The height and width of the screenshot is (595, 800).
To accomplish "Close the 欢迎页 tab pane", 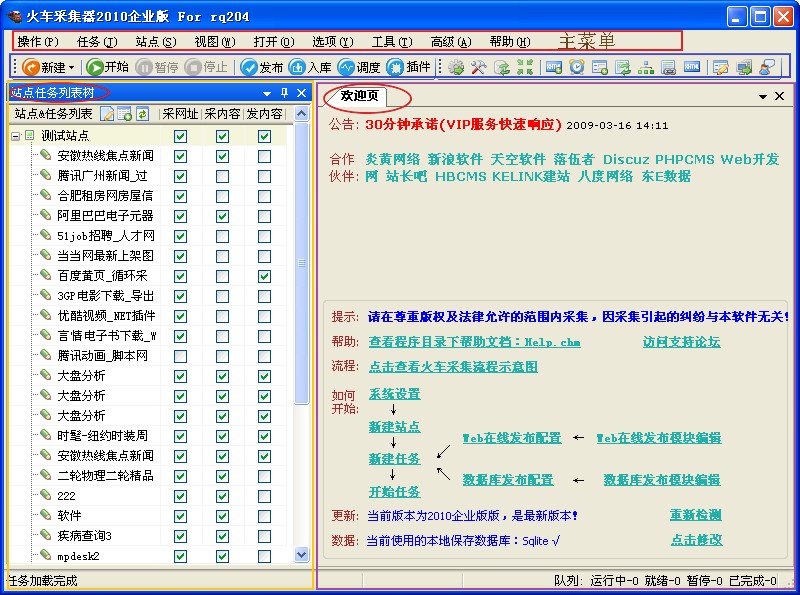I will tap(780, 96).
